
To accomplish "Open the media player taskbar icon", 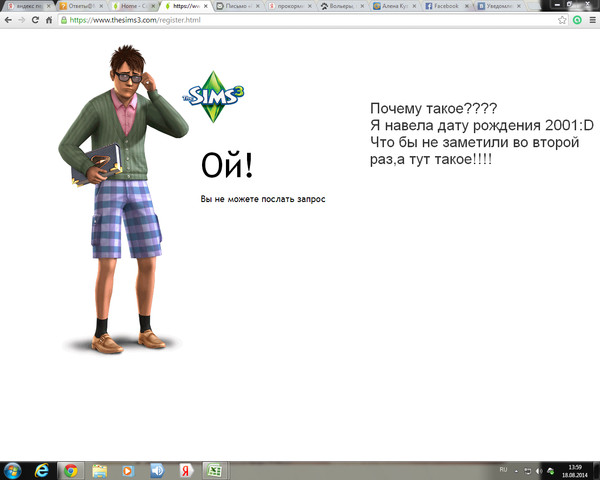I will [x=128, y=471].
